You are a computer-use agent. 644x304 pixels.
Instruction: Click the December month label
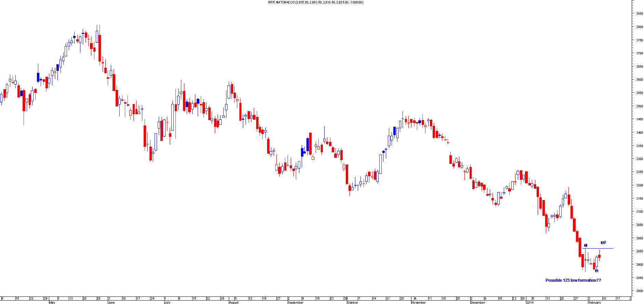(x=478, y=302)
